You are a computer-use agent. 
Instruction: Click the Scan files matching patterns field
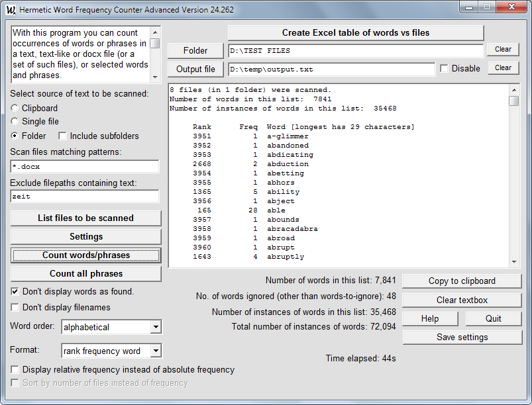(85, 166)
